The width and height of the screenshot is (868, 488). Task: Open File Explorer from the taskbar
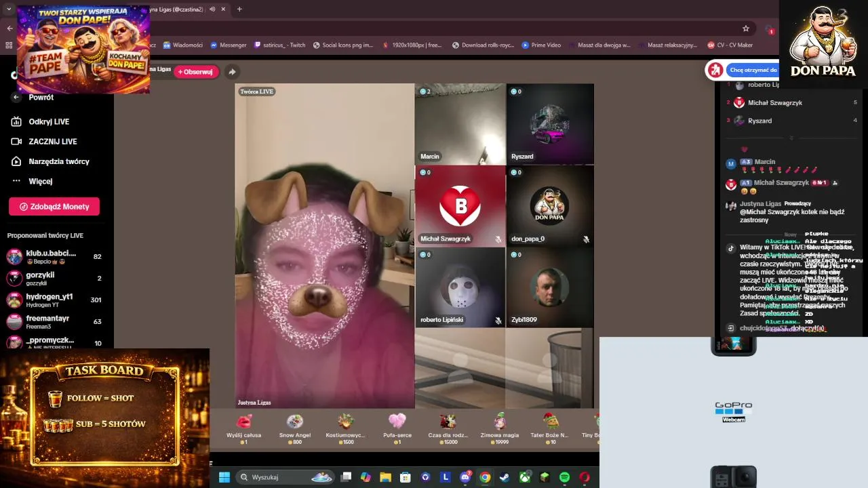pyautogui.click(x=385, y=477)
